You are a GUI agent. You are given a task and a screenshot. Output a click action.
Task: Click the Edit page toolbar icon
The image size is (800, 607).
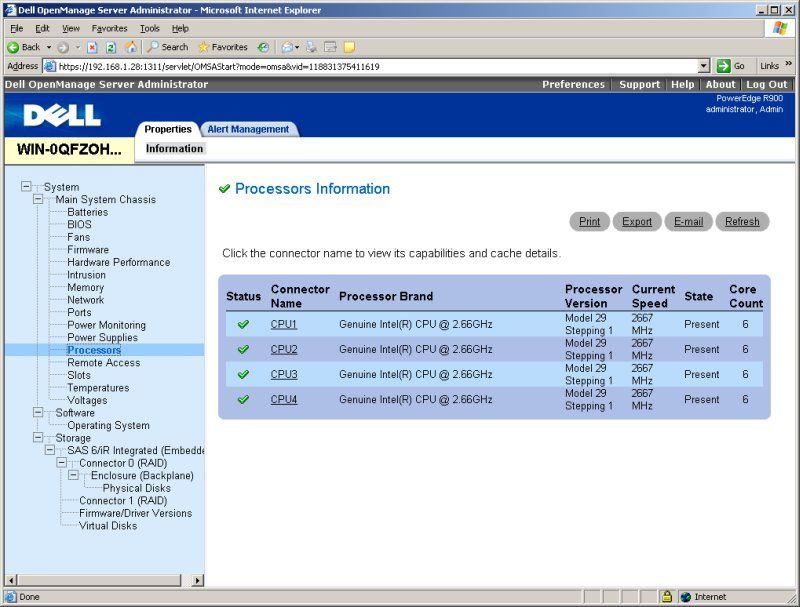pos(330,47)
